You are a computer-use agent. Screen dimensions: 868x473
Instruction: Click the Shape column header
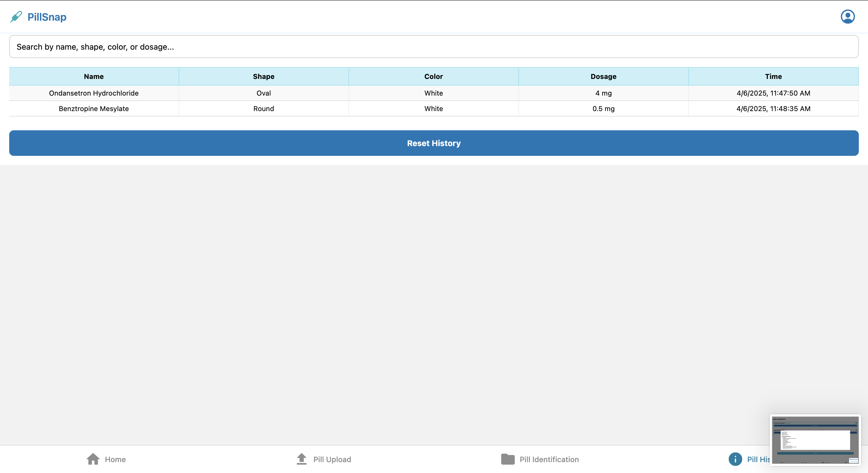point(263,76)
